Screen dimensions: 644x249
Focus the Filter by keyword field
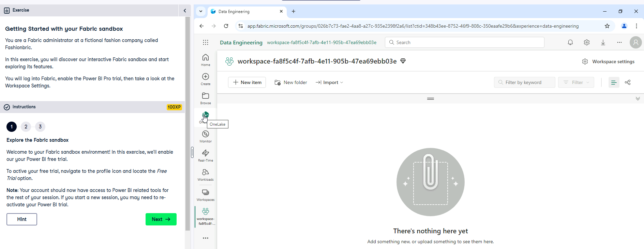[524, 82]
